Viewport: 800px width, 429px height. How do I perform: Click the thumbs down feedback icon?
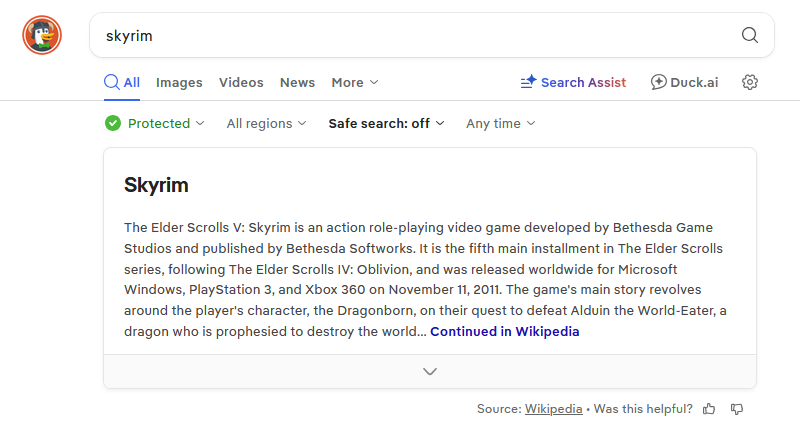[x=737, y=409]
